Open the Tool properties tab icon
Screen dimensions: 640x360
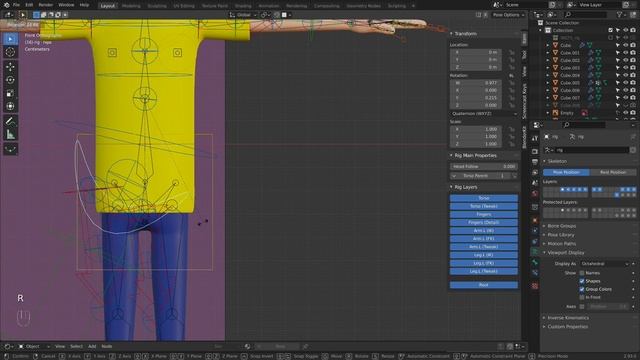[x=535, y=139]
